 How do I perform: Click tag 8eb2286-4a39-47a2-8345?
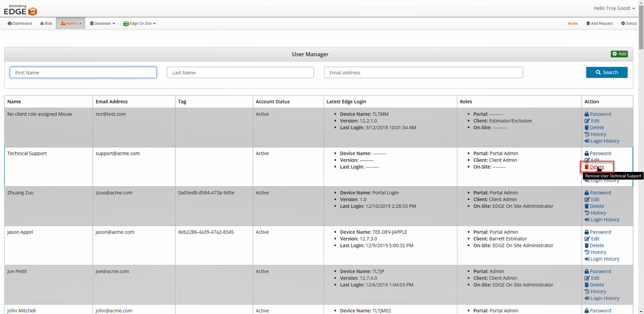pyautogui.click(x=206, y=232)
